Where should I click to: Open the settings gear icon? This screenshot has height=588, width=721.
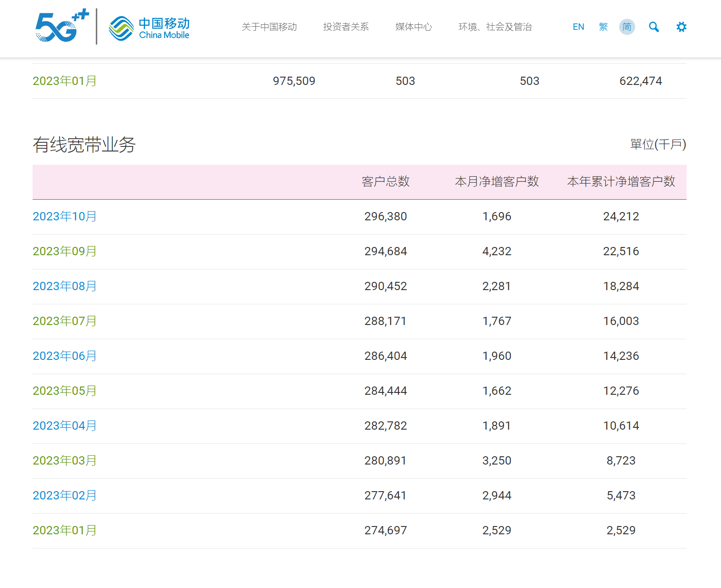[682, 27]
